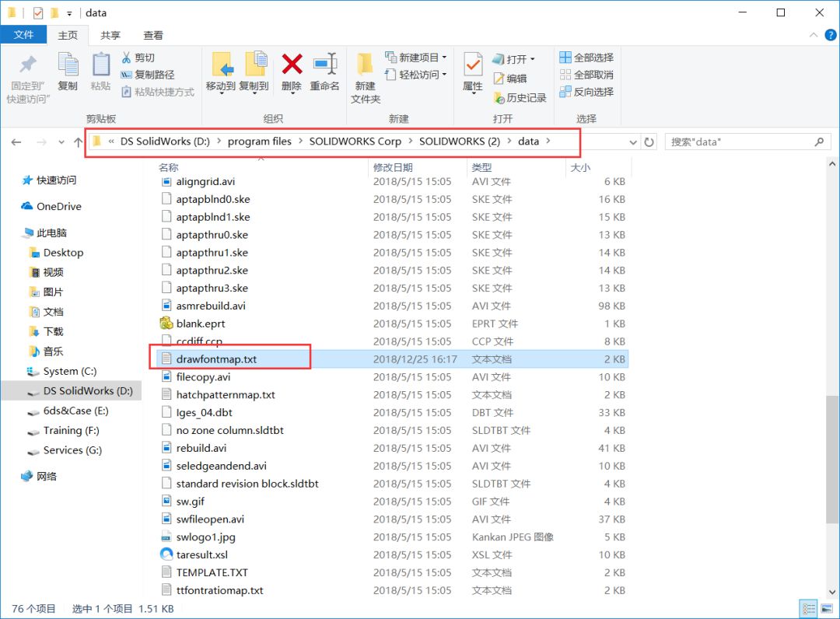Click the 剪切 (Cut) scissors icon

pyautogui.click(x=127, y=57)
